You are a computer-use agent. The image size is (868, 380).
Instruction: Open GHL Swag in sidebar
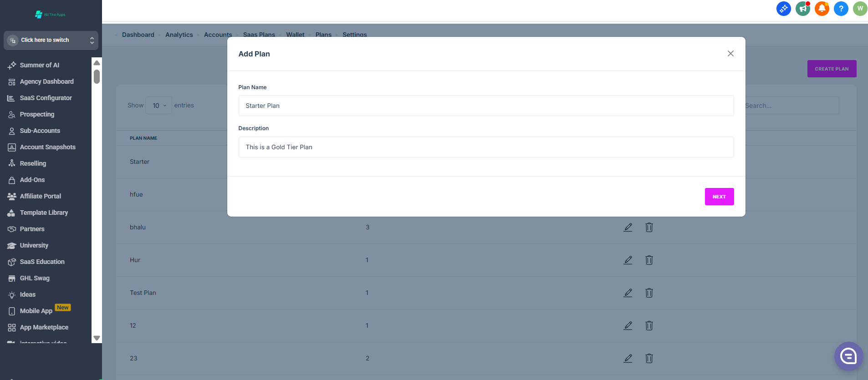click(35, 278)
